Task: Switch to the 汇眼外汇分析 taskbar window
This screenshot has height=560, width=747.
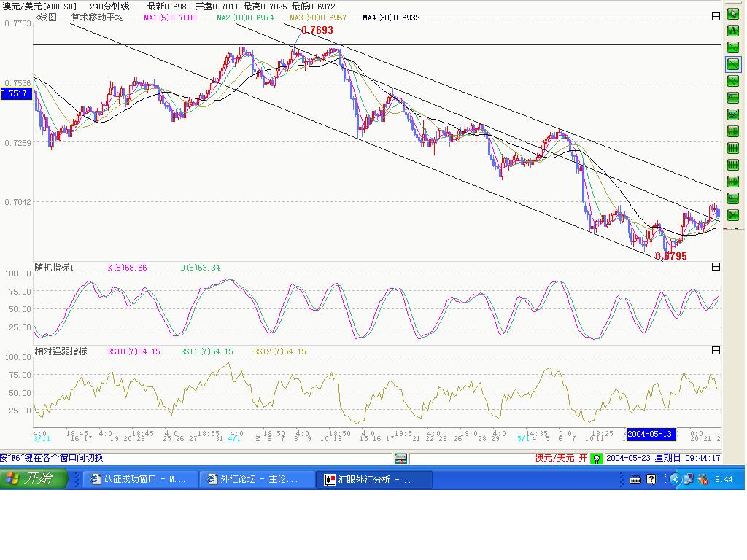Action: [374, 479]
